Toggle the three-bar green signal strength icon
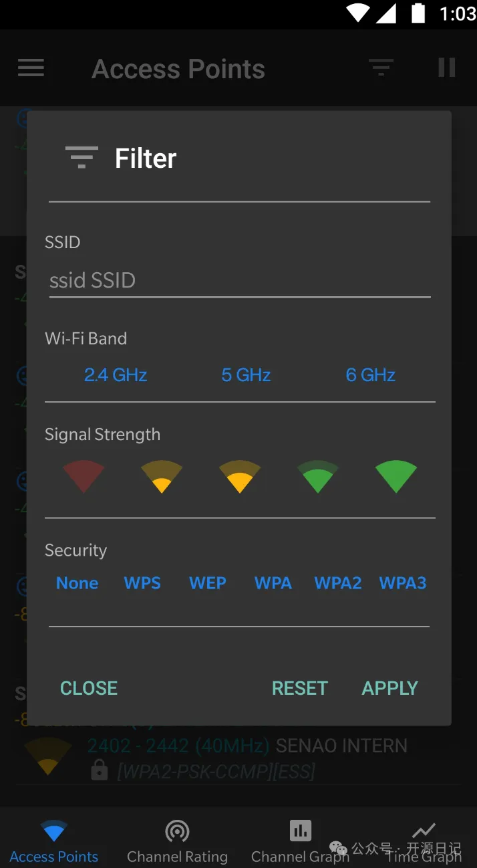The image size is (477, 868). (318, 476)
